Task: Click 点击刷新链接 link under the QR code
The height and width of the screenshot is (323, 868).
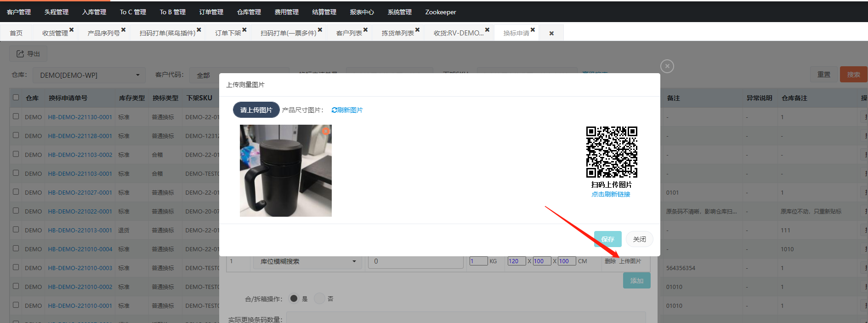Action: [611, 194]
